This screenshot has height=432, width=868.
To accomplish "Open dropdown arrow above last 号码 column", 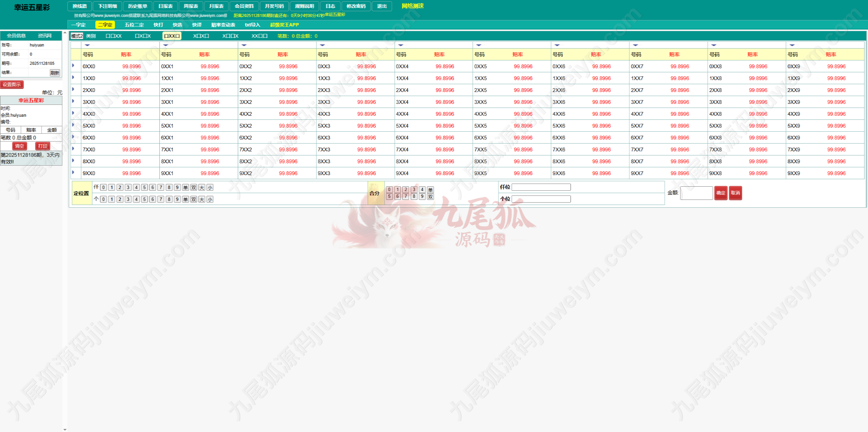I will click(x=792, y=45).
